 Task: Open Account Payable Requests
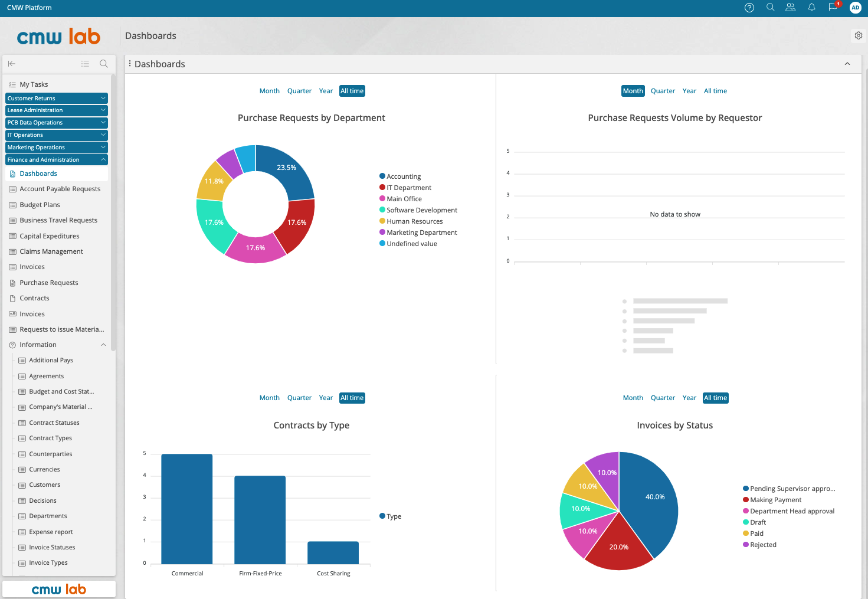click(x=60, y=189)
